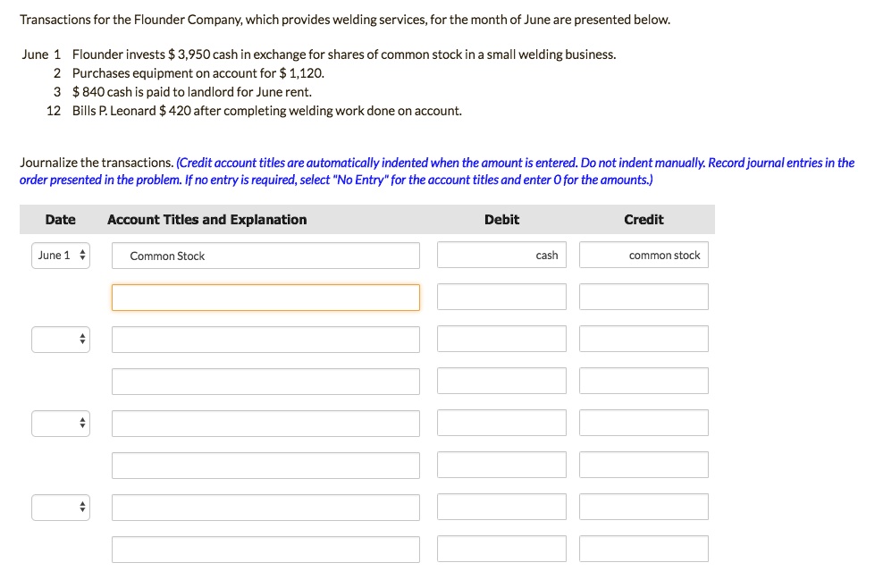Click the account title field containing Common Stock
The width and height of the screenshot is (875, 588).
(265, 256)
